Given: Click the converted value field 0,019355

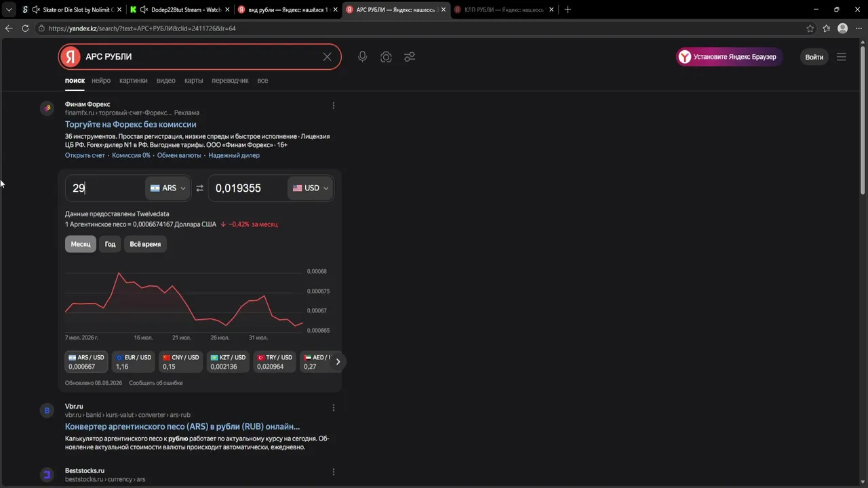Looking at the screenshot, I should pos(248,188).
